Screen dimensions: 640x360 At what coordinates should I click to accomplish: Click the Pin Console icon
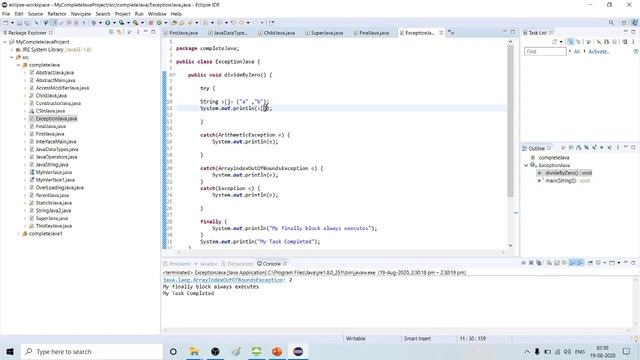pos(590,263)
